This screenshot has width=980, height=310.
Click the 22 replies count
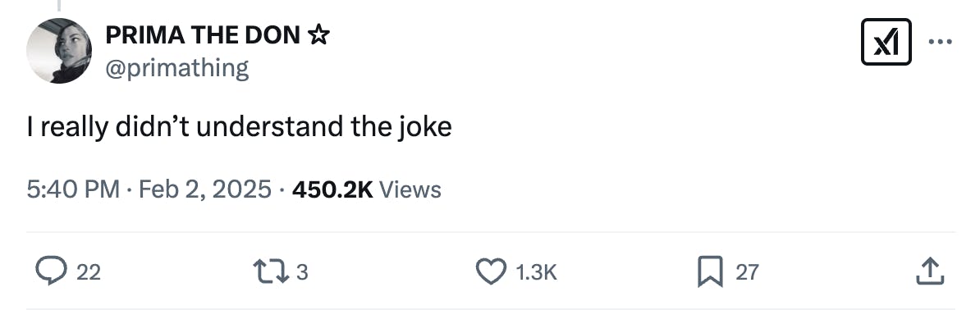[x=88, y=272]
